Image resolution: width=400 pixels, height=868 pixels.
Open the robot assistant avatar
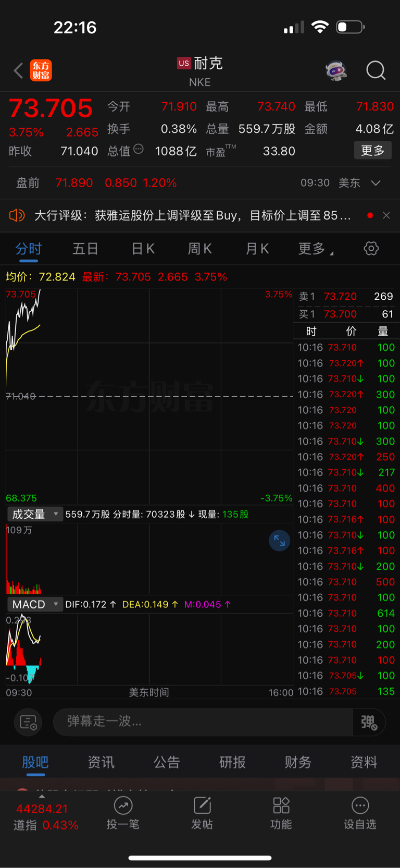(336, 70)
